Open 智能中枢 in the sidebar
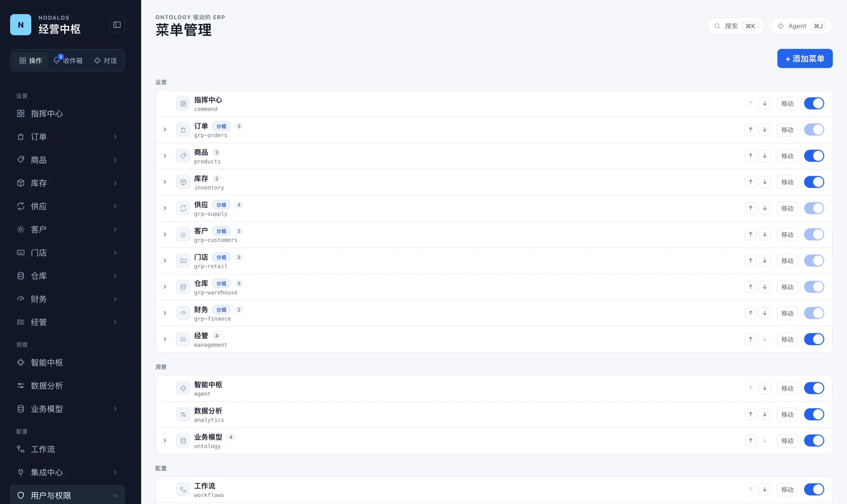The height and width of the screenshot is (504, 847). 67,362
